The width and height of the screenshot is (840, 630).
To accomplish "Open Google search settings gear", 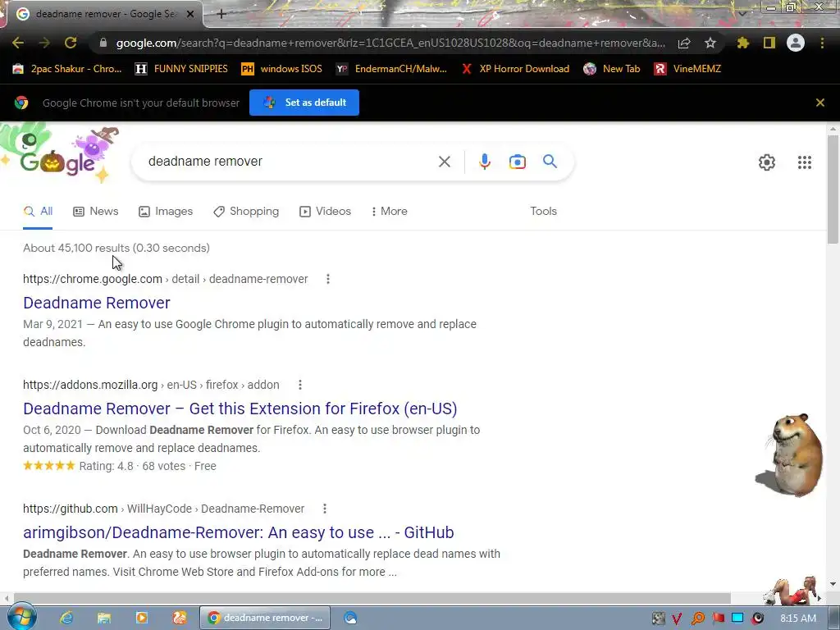I will pos(767,162).
